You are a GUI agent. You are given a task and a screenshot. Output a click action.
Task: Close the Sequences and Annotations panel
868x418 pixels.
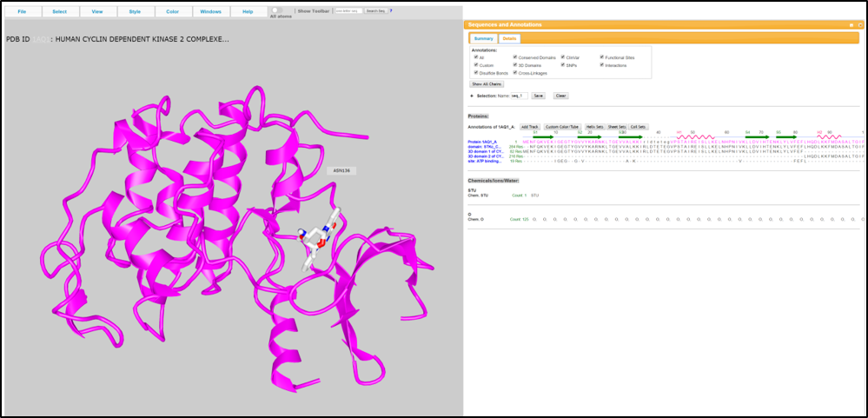pos(859,25)
